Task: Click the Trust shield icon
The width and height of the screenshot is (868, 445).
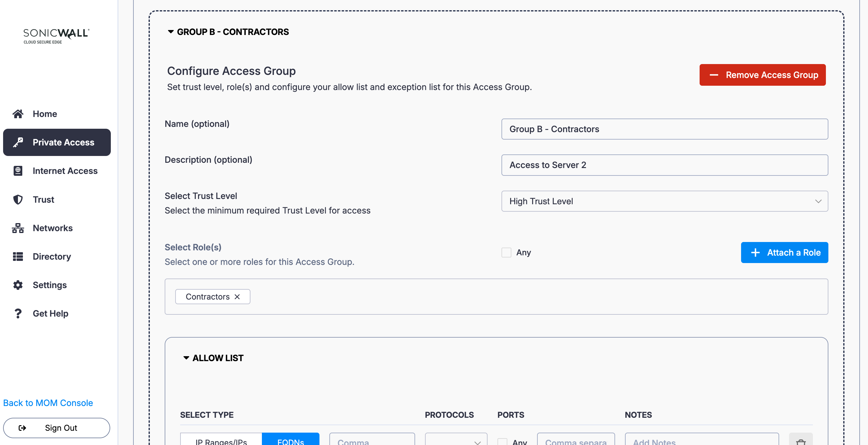Action: tap(18, 199)
